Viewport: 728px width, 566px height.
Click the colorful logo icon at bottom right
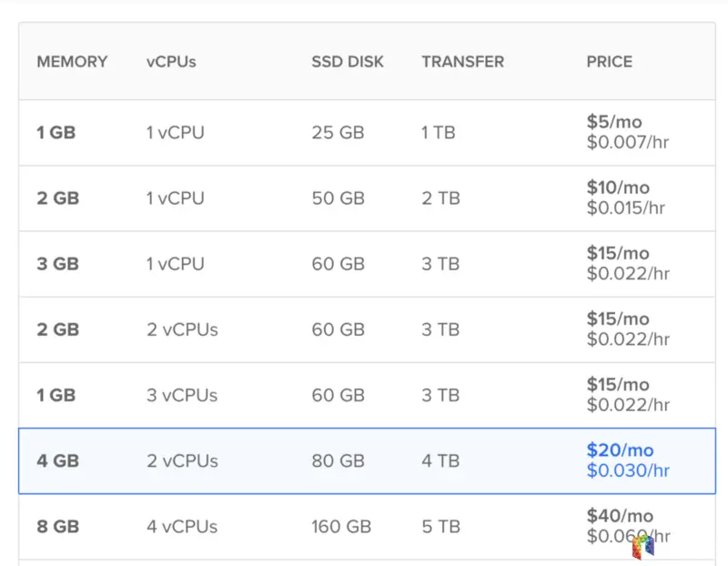[643, 546]
